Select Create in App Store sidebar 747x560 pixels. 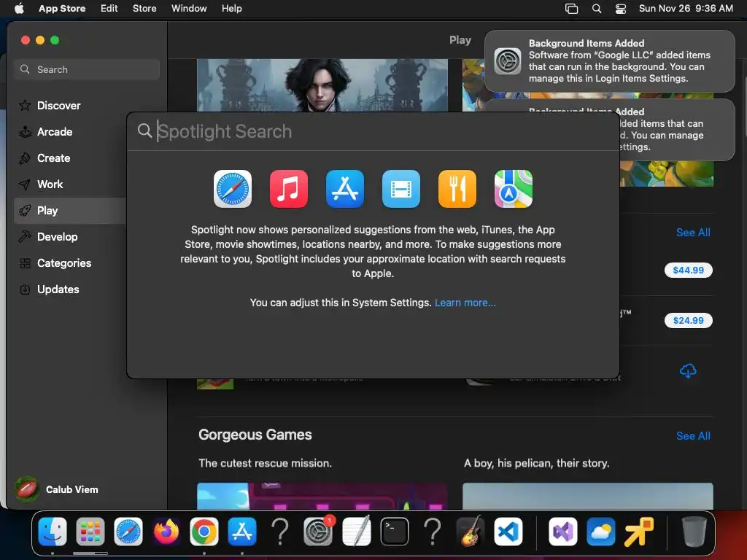53,158
